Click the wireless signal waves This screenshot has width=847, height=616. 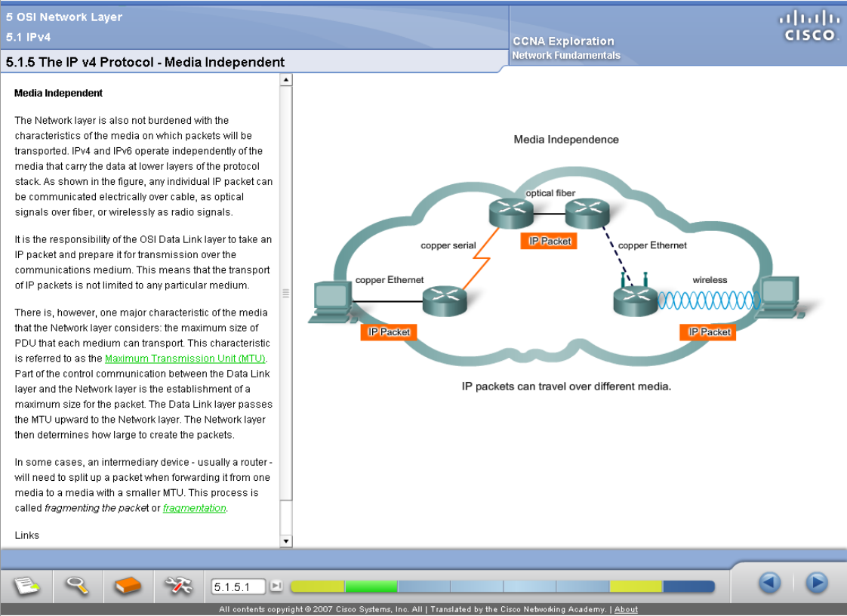pyautogui.click(x=708, y=300)
